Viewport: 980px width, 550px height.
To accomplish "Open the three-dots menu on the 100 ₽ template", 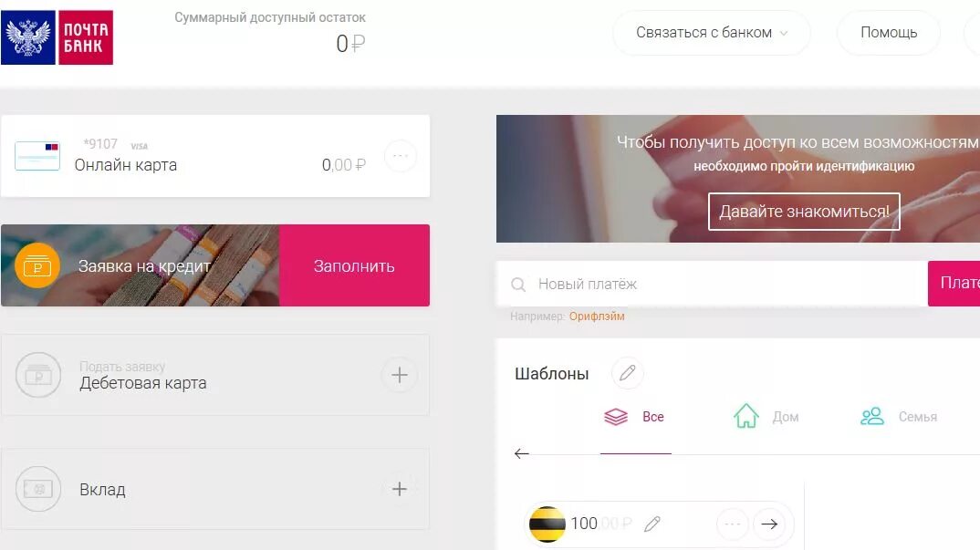I will click(x=733, y=524).
